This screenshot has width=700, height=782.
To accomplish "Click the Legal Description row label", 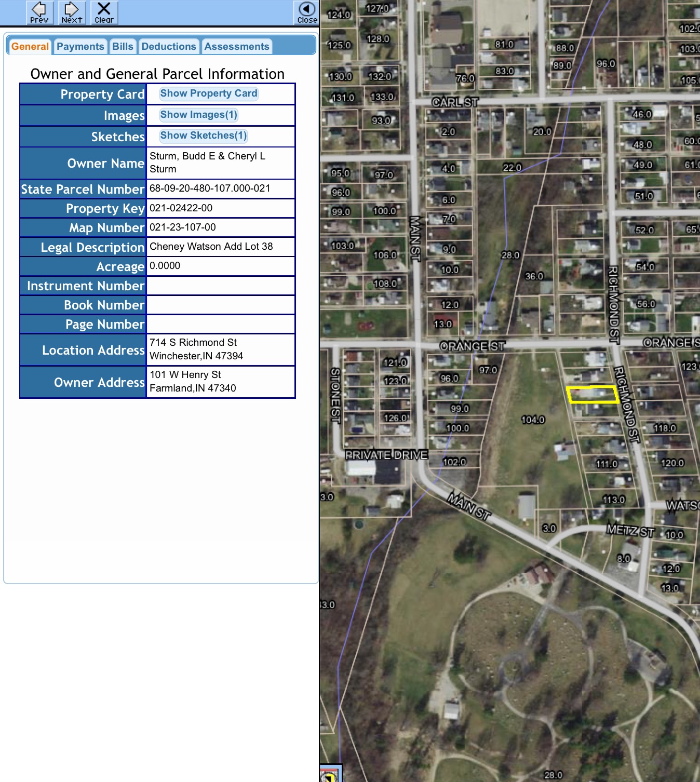I will [93, 247].
